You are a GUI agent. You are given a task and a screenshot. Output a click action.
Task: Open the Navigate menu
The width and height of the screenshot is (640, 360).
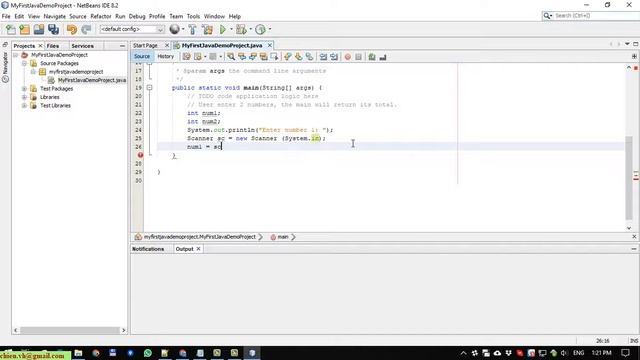(55, 16)
